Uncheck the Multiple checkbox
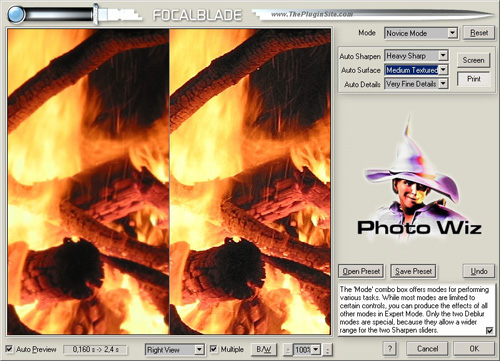 [214, 349]
